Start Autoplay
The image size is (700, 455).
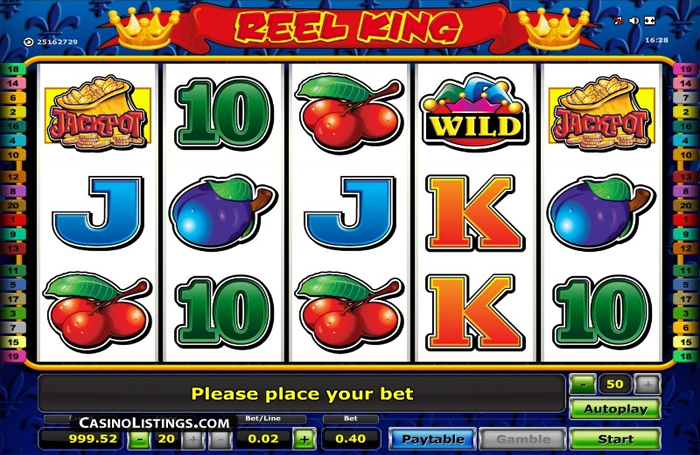615,409
